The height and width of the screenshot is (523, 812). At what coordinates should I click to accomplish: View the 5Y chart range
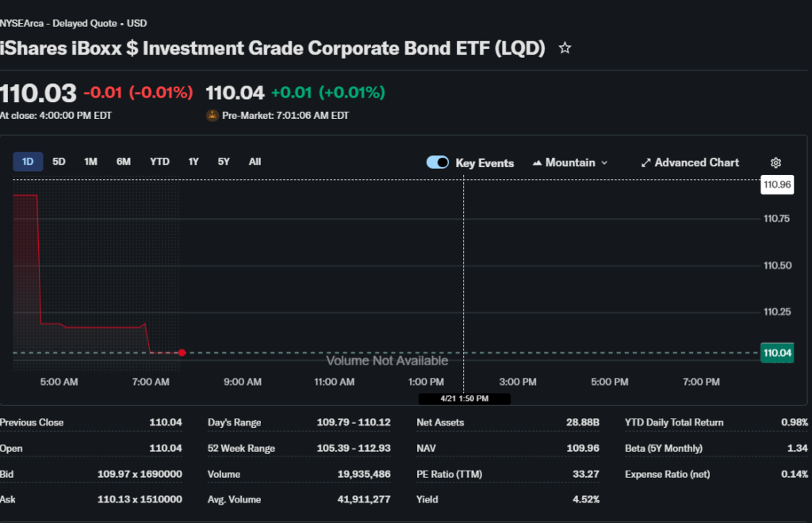pos(224,162)
